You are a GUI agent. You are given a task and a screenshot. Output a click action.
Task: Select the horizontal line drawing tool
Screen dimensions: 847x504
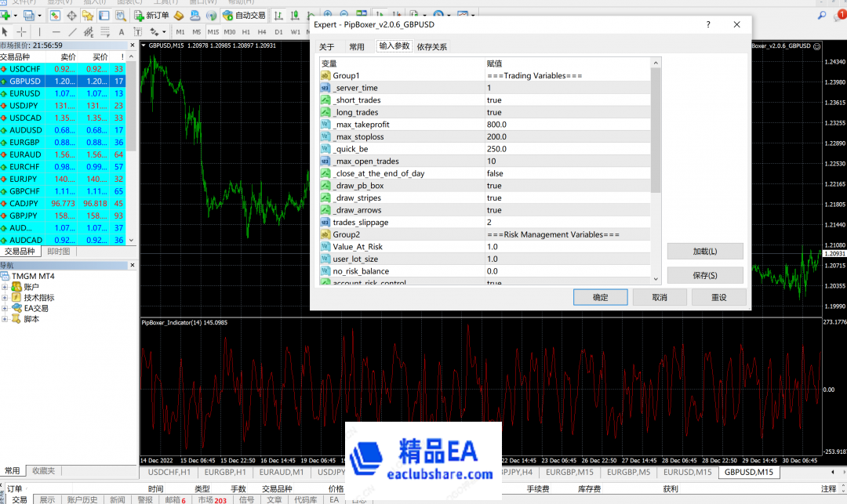coord(56,31)
